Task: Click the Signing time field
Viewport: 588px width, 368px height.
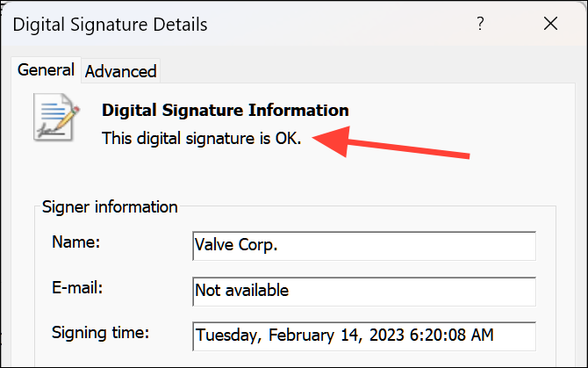Action: click(x=362, y=335)
